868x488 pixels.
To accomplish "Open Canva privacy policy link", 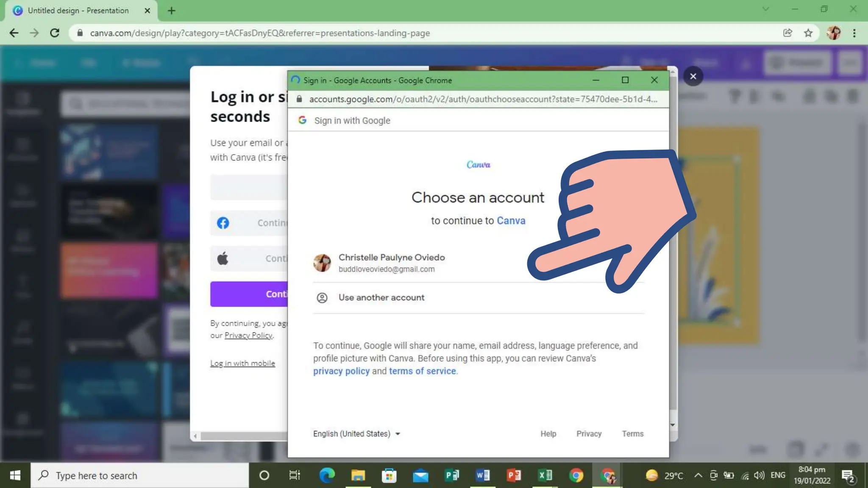I will pyautogui.click(x=341, y=371).
